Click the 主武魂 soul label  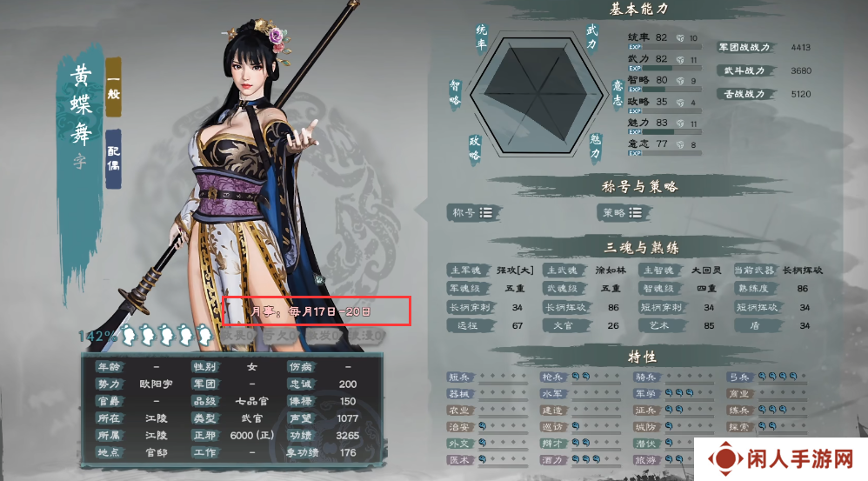[x=564, y=271]
